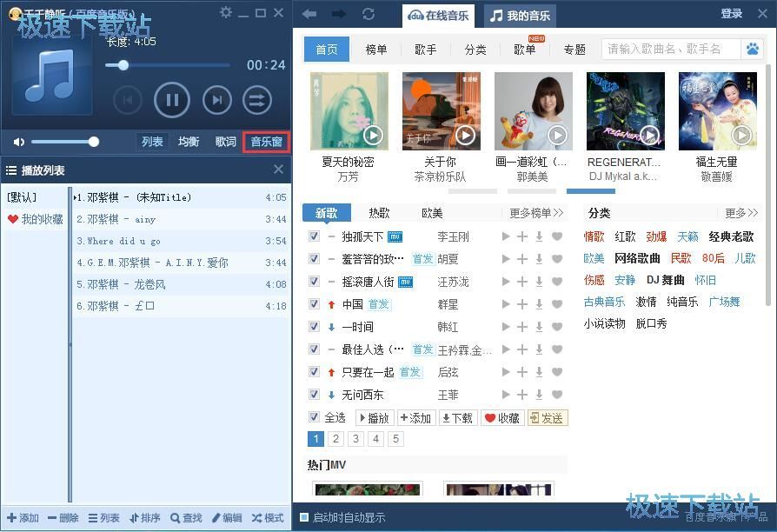This screenshot has height=532, width=777.
Task: Mute the volume speaker icon
Action: (x=19, y=142)
